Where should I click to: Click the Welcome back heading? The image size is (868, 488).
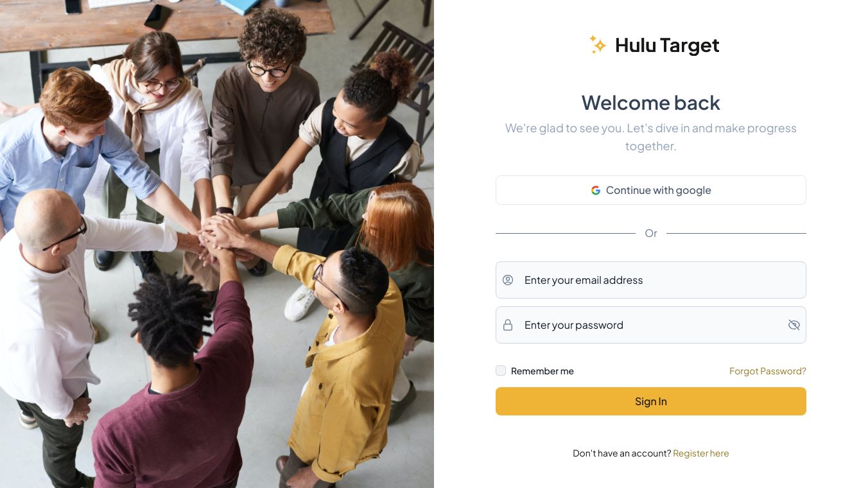click(651, 103)
